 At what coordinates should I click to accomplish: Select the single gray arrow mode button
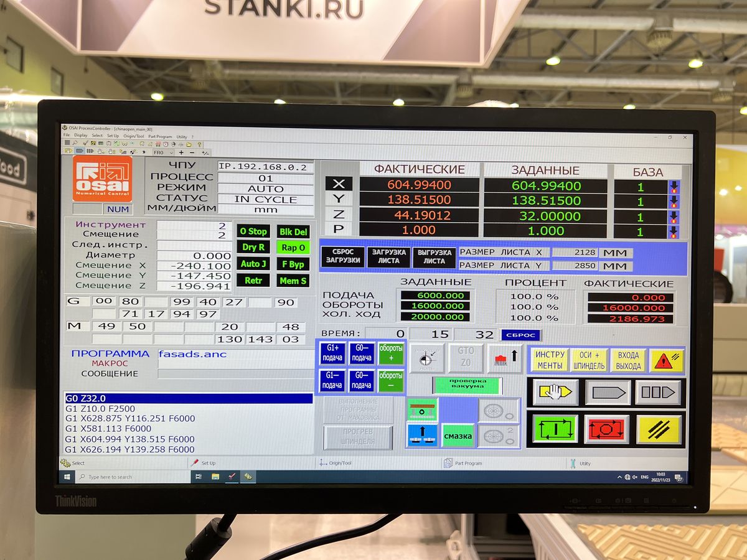607,392
